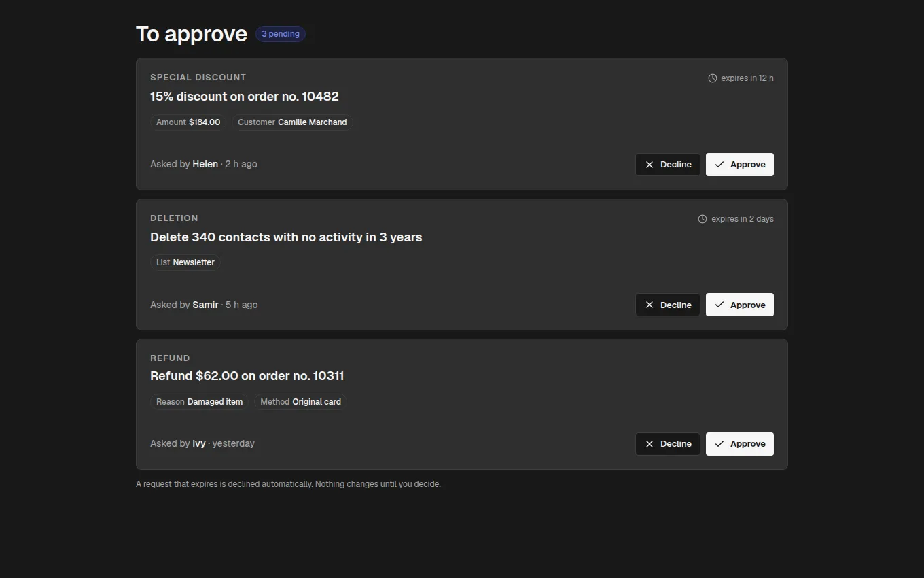This screenshot has width=924, height=578.
Task: Approve deleting 340 inactive contacts
Action: click(x=739, y=305)
